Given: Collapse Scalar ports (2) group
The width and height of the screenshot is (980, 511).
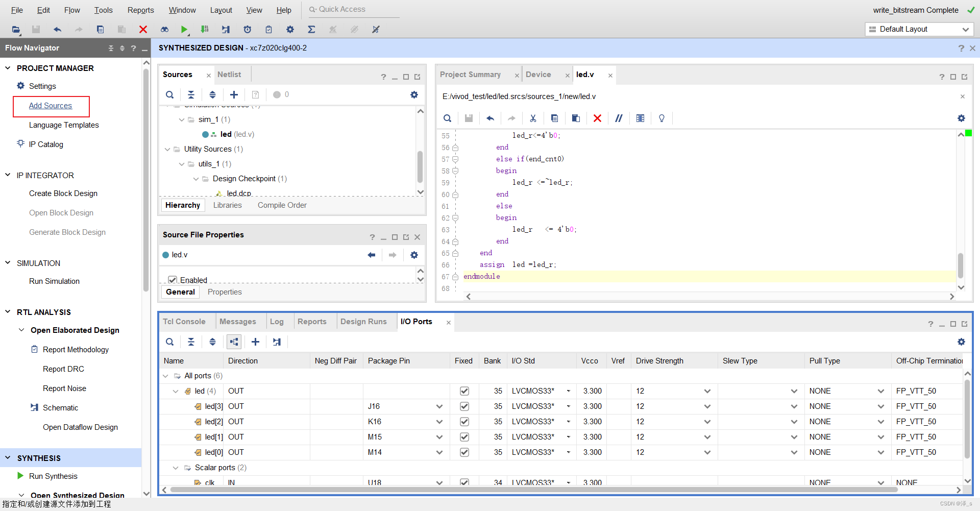Looking at the screenshot, I should pos(176,468).
